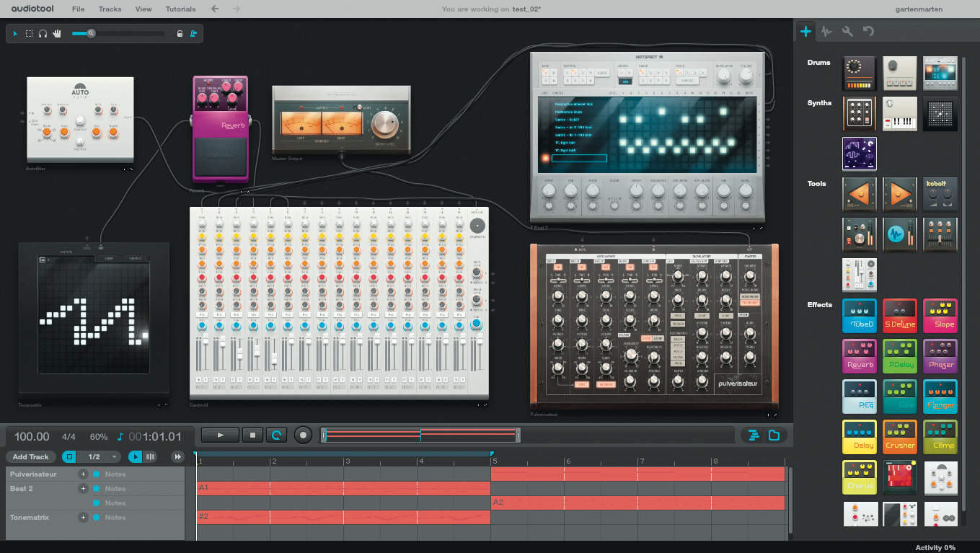Toggle the grid snap button beside 1/2
The height and width of the screenshot is (553, 980).
pyautogui.click(x=69, y=456)
